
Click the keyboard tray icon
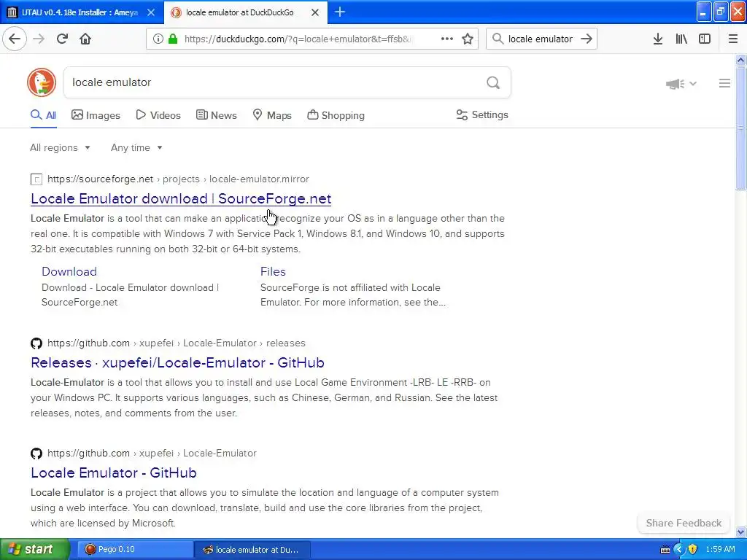pyautogui.click(x=665, y=550)
